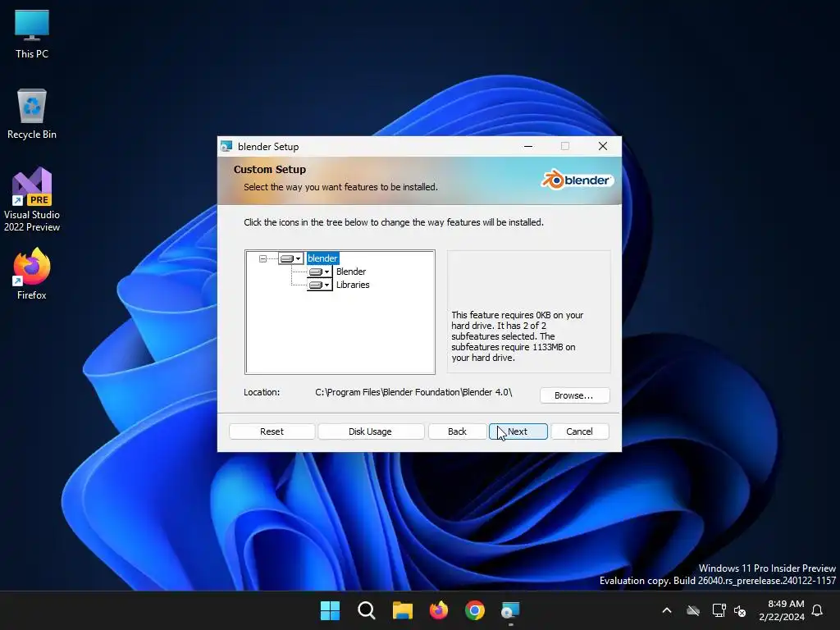Collapse the blender feature tree node
Screen dimensions: 840x630
click(x=262, y=258)
